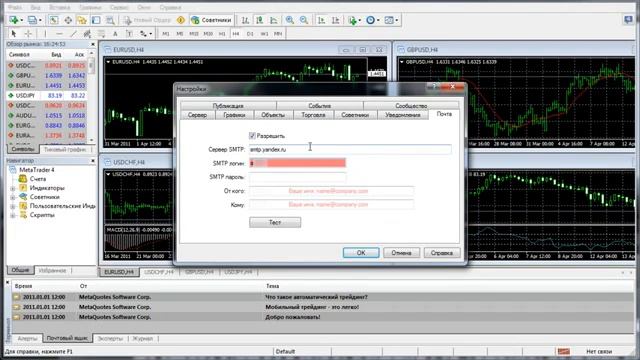This screenshot has height=360, width=640.
Task: Open a new chart from the toolbar
Action: point(14,20)
